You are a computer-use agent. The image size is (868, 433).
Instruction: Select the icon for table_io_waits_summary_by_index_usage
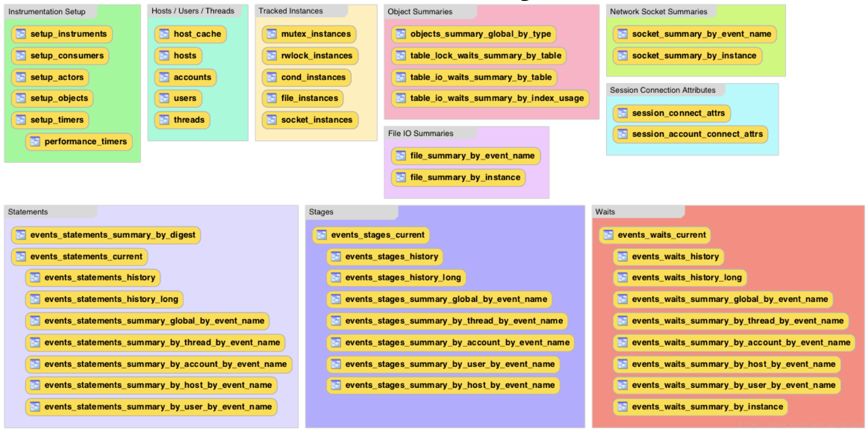(x=401, y=98)
